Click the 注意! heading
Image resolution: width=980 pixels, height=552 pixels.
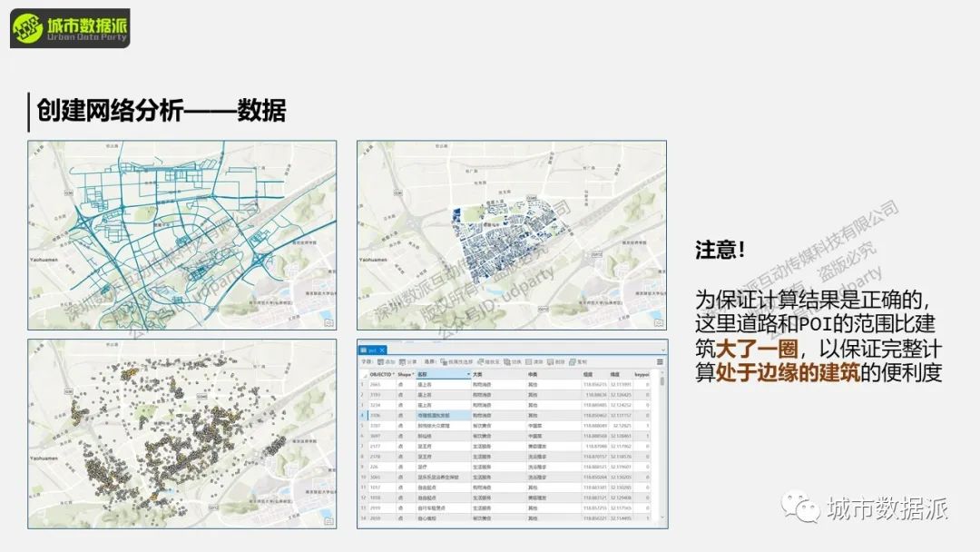tap(720, 250)
